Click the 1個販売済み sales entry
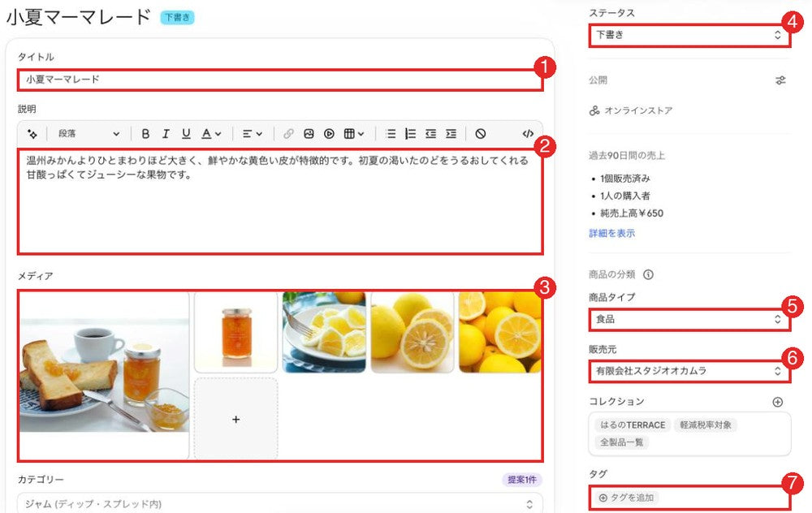Viewport: 812px width, 513px height. [x=625, y=179]
